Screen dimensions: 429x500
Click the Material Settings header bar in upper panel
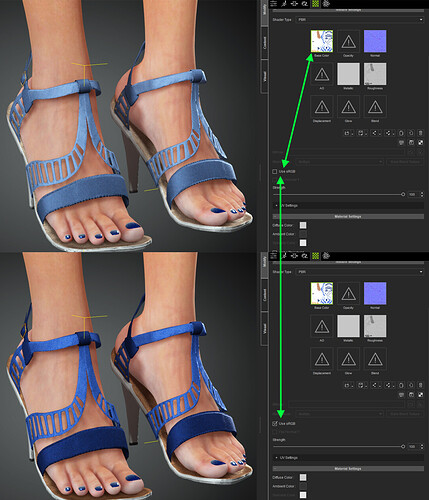pyautogui.click(x=348, y=216)
